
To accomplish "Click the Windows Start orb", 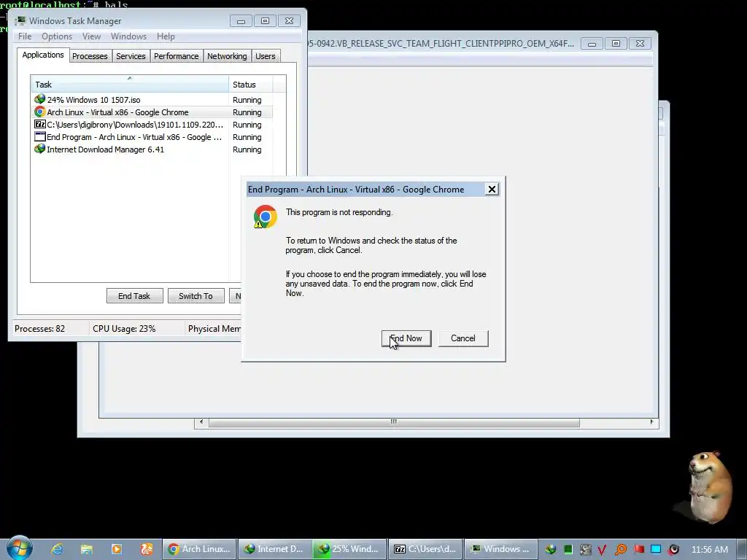I will (19, 548).
